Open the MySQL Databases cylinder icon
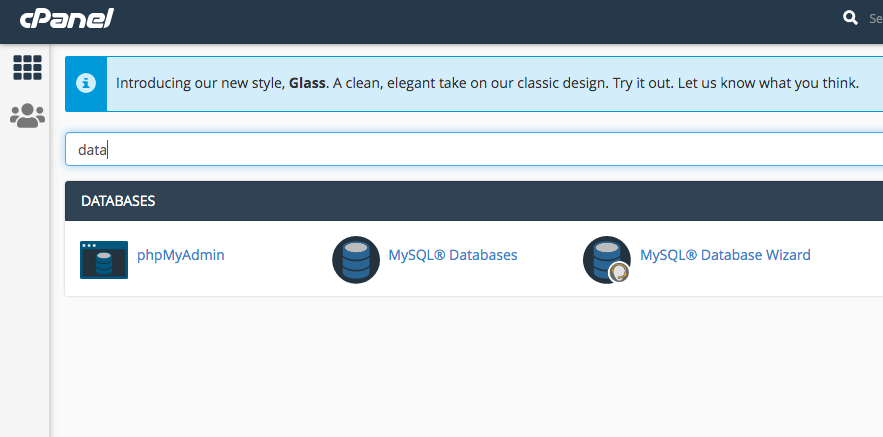 356,260
